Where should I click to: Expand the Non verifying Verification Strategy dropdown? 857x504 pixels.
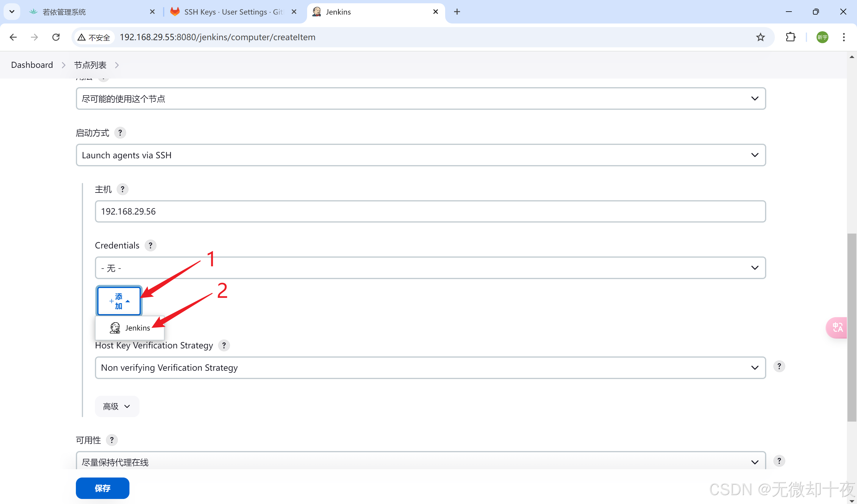tap(430, 368)
